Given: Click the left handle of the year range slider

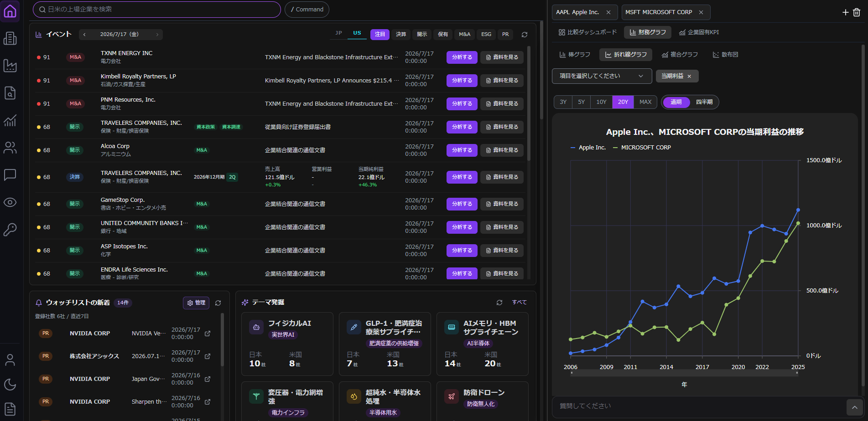Looking at the screenshot, I should [572, 373].
